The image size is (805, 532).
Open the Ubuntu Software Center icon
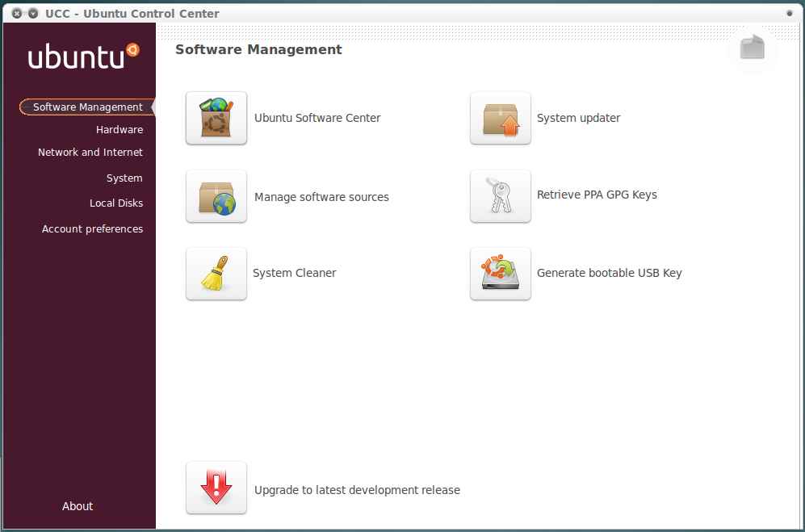pos(216,118)
